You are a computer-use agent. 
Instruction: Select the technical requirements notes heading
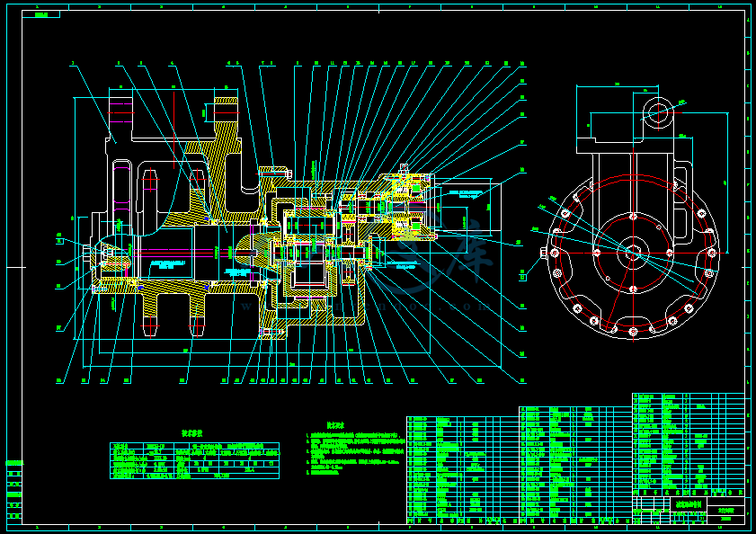(x=335, y=425)
